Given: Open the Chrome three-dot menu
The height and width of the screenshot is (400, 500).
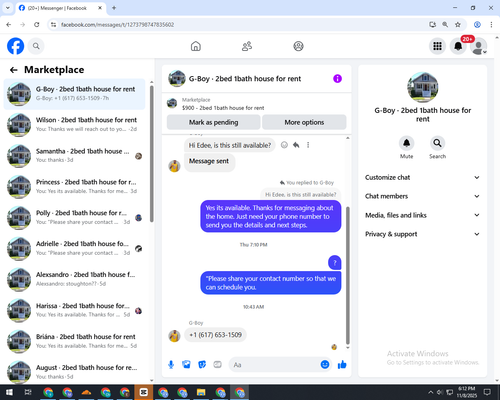Looking at the screenshot, I should click(x=491, y=25).
